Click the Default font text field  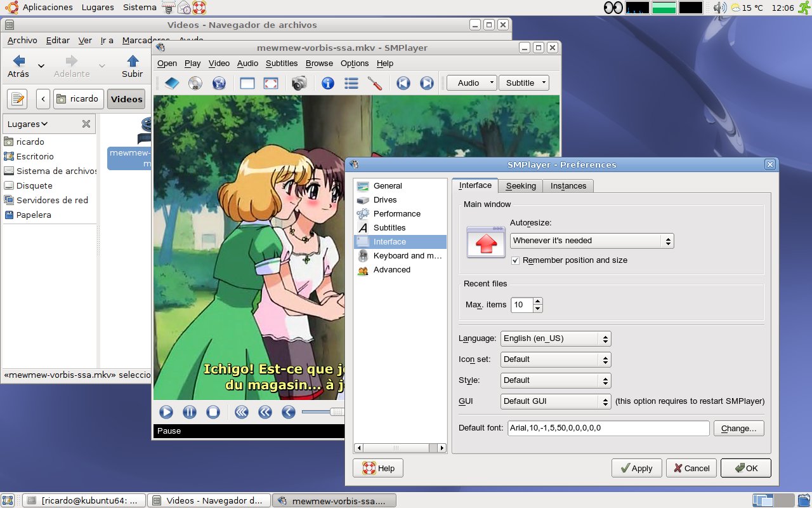608,429
